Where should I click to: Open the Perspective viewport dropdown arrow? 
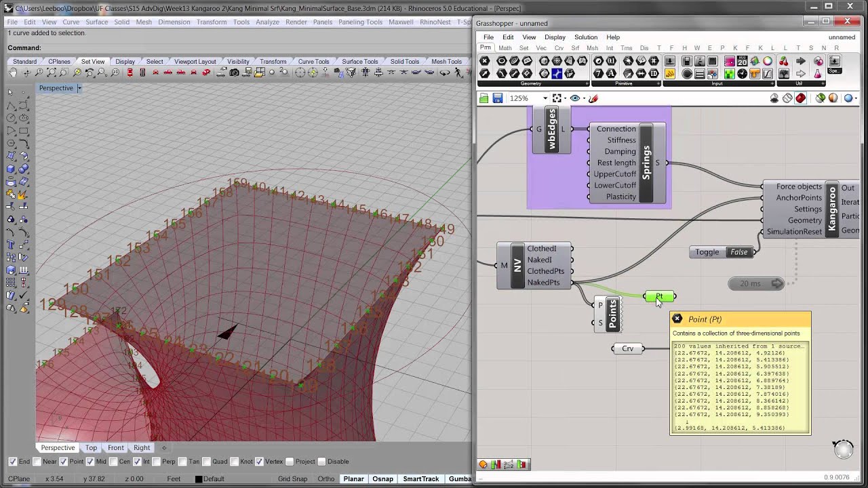point(79,88)
